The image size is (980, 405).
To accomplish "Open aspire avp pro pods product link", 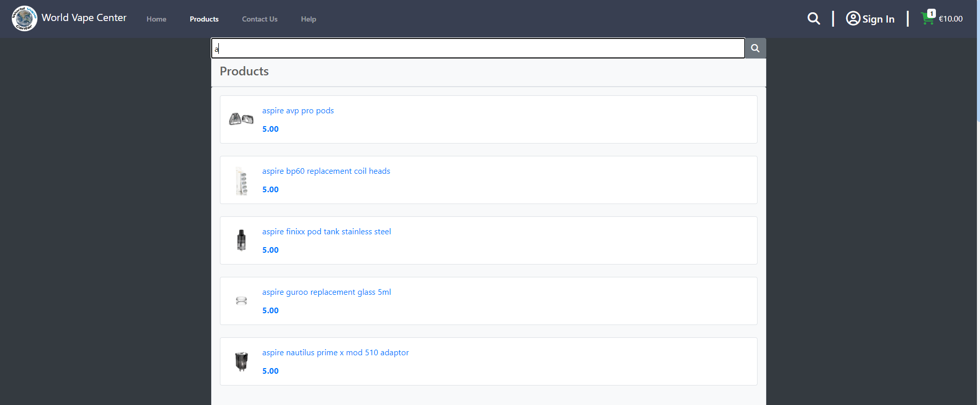I will pos(298,111).
